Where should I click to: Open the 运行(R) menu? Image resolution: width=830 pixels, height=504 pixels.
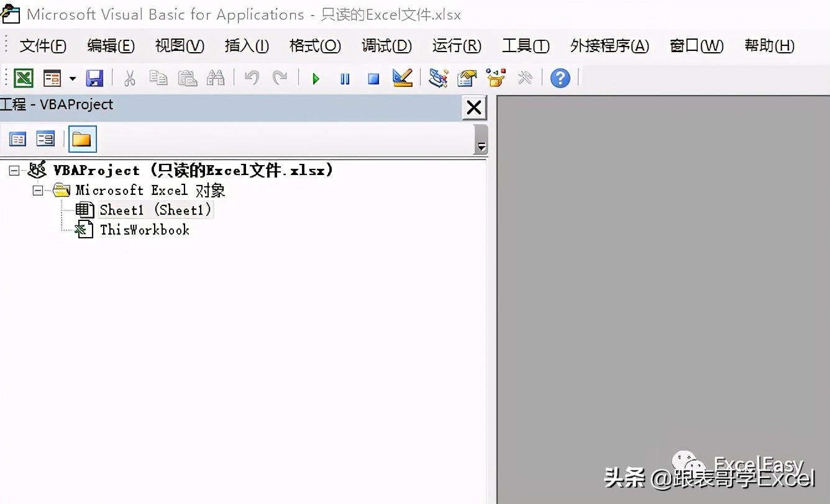coord(457,46)
